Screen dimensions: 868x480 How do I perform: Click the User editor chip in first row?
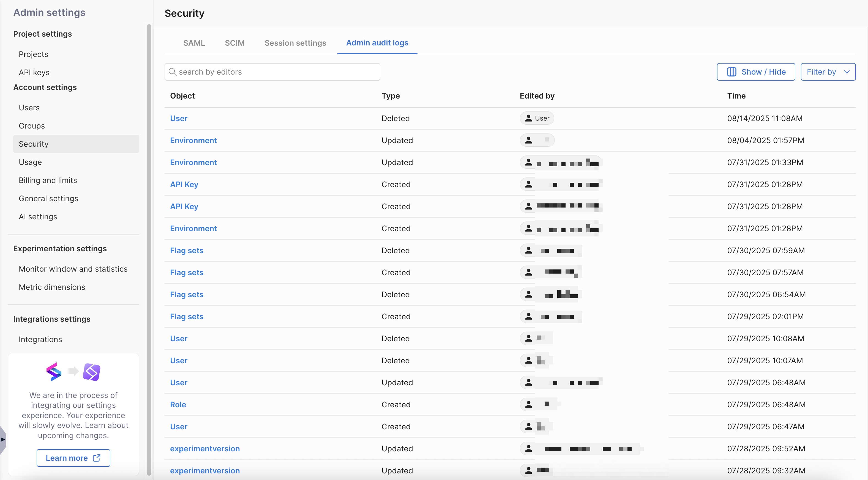coord(537,118)
